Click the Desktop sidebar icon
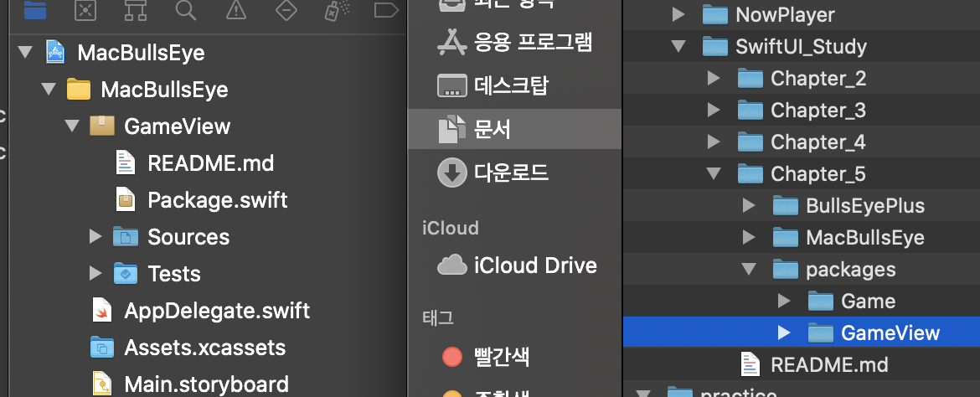 [x=451, y=86]
